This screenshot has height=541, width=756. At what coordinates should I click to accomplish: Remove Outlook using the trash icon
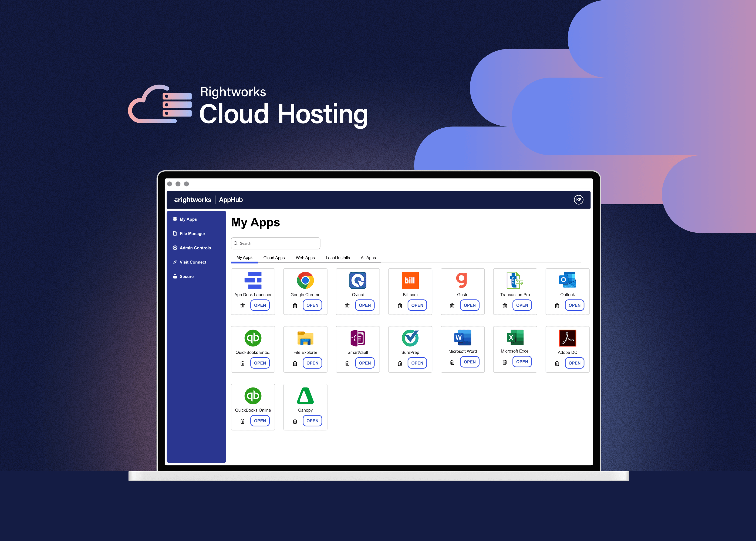coord(557,305)
